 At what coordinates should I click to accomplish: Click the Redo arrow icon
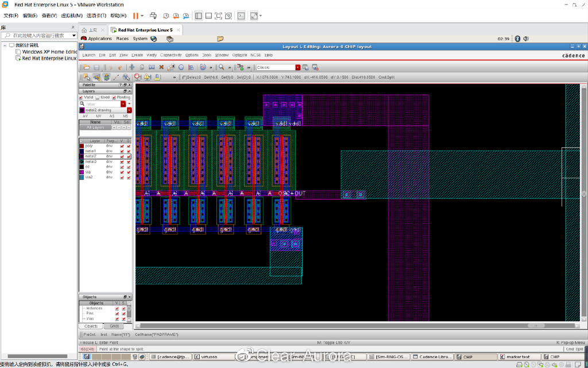[x=119, y=67]
